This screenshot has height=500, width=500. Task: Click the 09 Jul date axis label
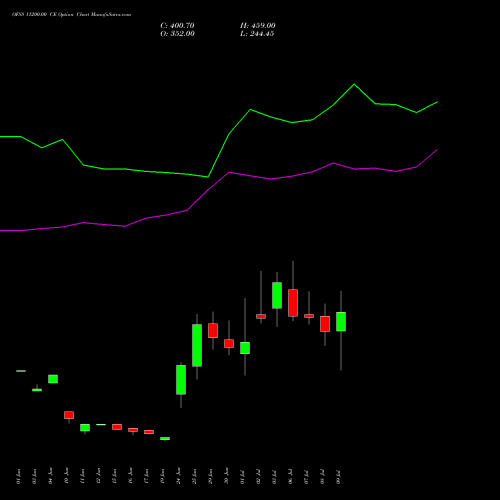pyautogui.click(x=339, y=477)
